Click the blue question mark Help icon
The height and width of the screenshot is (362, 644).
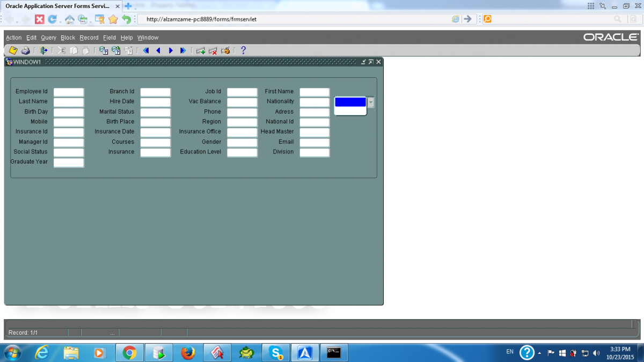(x=243, y=50)
